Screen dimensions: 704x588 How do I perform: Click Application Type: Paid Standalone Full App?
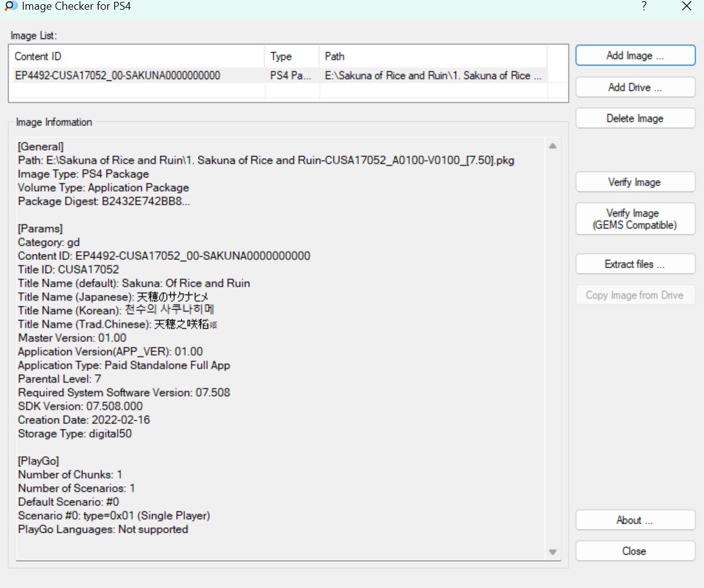[125, 365]
